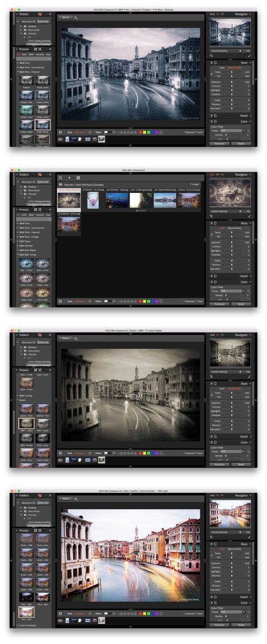This screenshot has width=267, height=644.
Task: Select Black & White tab in bottom window
Action: [235, 549]
